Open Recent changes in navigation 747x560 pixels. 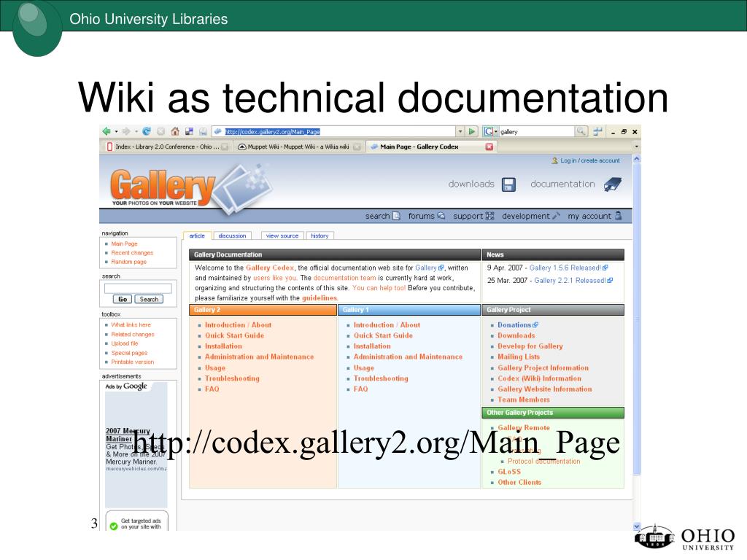pyautogui.click(x=132, y=253)
